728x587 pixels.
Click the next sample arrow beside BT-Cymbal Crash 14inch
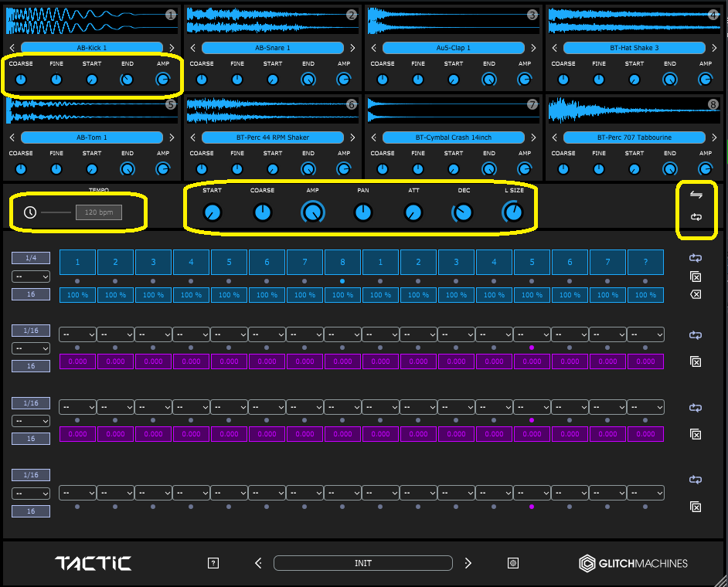tap(533, 137)
